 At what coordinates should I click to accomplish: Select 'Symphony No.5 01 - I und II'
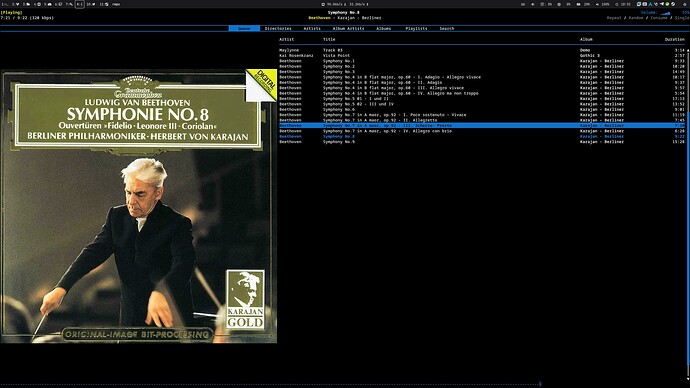[482, 99]
